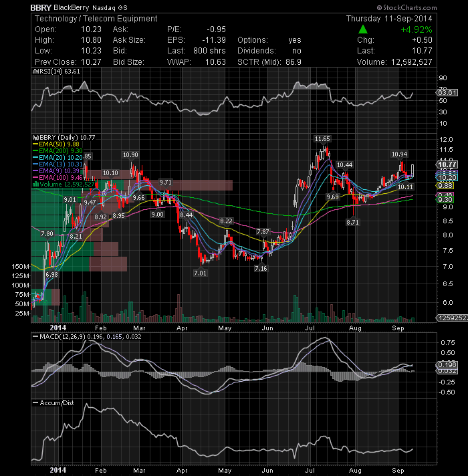
Task: Click the 0.196 MACD flag on the right axis
Action: (447, 364)
